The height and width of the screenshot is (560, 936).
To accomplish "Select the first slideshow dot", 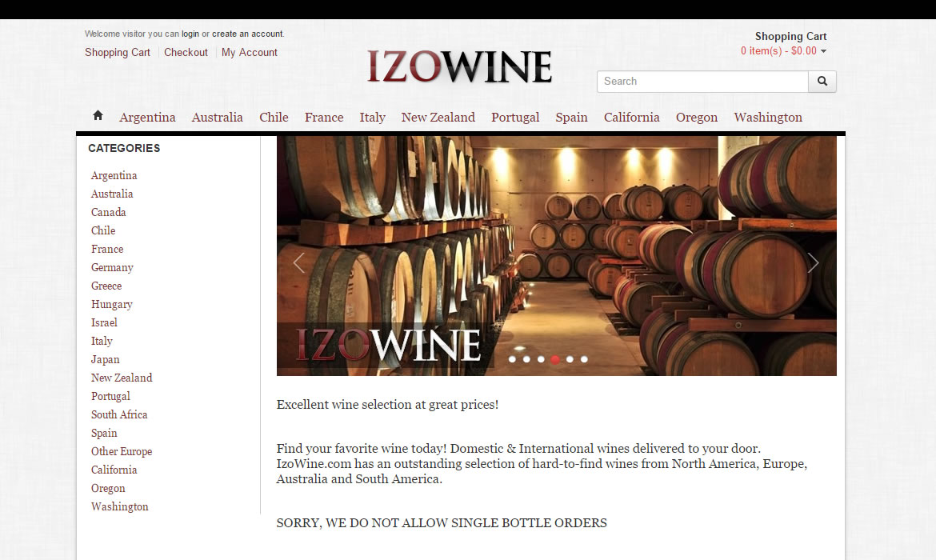I will [x=512, y=359].
